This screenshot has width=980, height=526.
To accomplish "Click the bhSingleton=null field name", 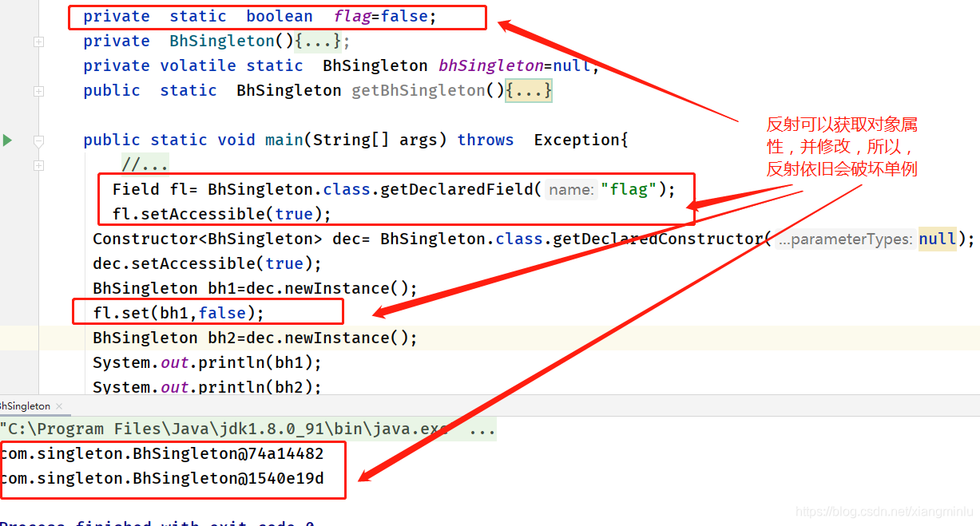I will tap(490, 66).
